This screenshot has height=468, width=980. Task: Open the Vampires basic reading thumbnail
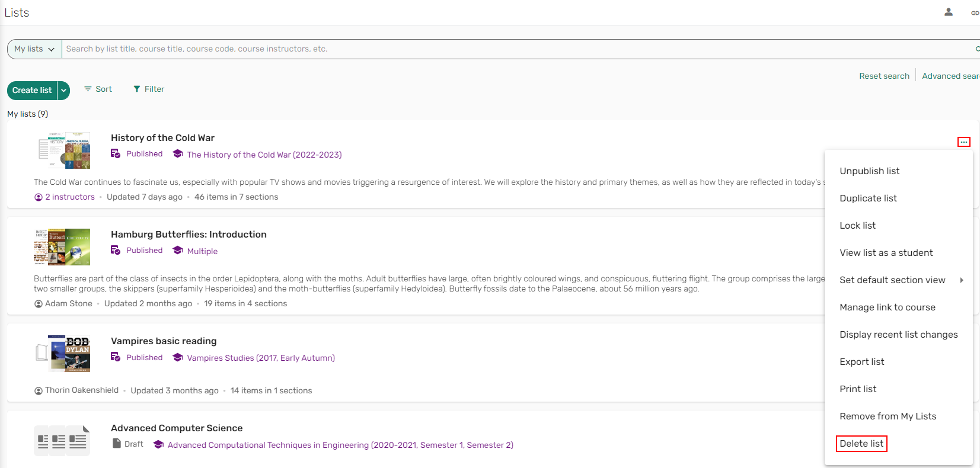pos(62,354)
